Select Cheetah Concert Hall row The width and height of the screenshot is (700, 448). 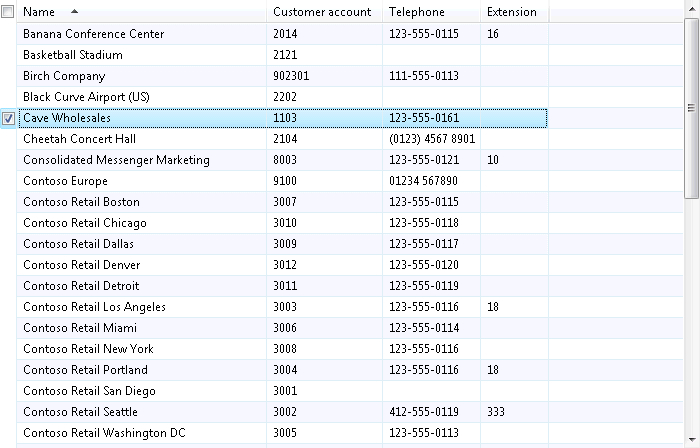coord(350,139)
